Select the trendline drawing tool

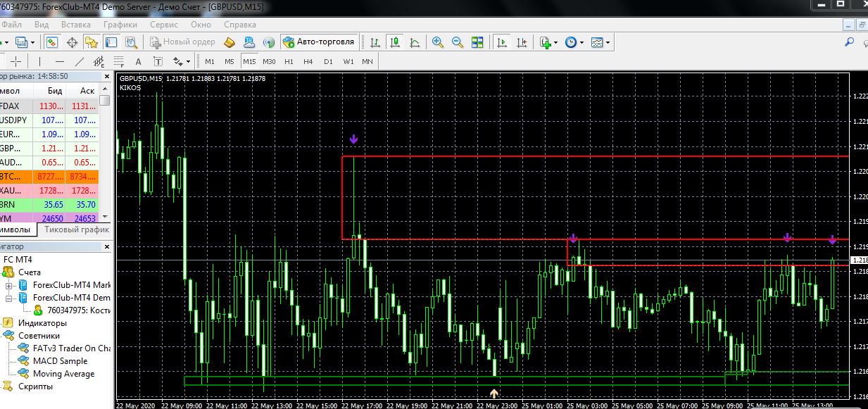pos(80,61)
